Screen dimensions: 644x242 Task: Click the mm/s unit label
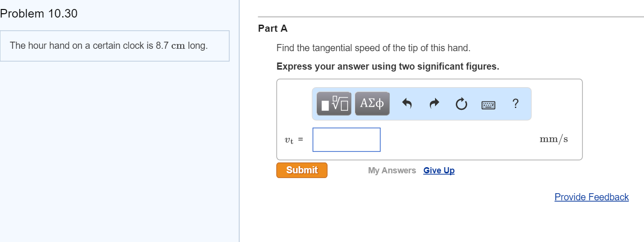pos(553,139)
